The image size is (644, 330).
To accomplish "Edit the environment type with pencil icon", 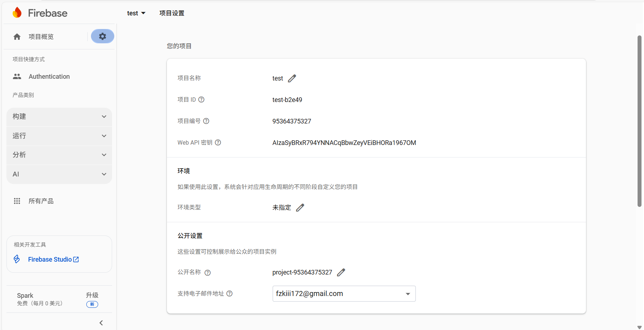I will (x=300, y=208).
